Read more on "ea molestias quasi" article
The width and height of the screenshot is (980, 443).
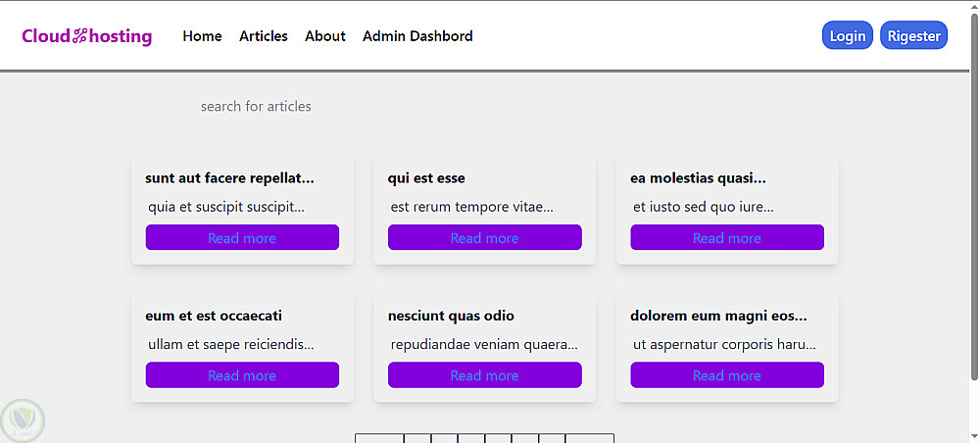click(x=726, y=238)
